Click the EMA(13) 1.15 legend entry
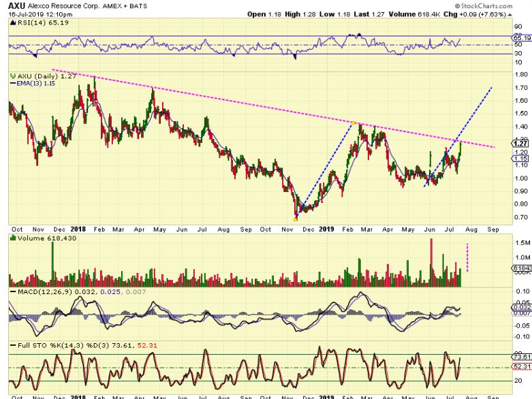This screenshot has width=532, height=399. [x=35, y=83]
